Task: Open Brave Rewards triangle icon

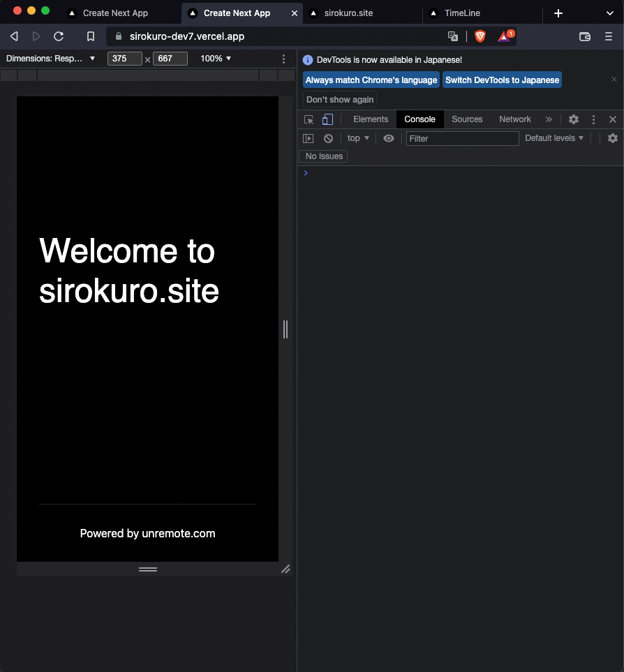Action: click(x=505, y=36)
